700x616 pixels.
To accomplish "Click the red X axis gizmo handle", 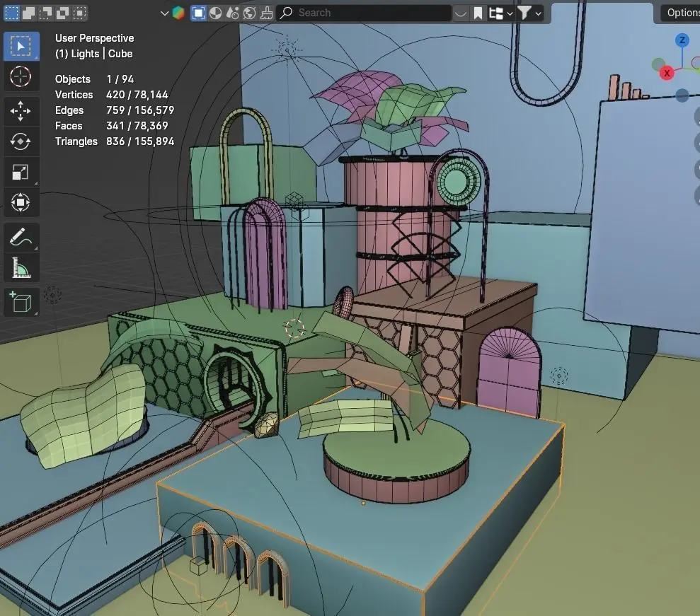I will [667, 73].
